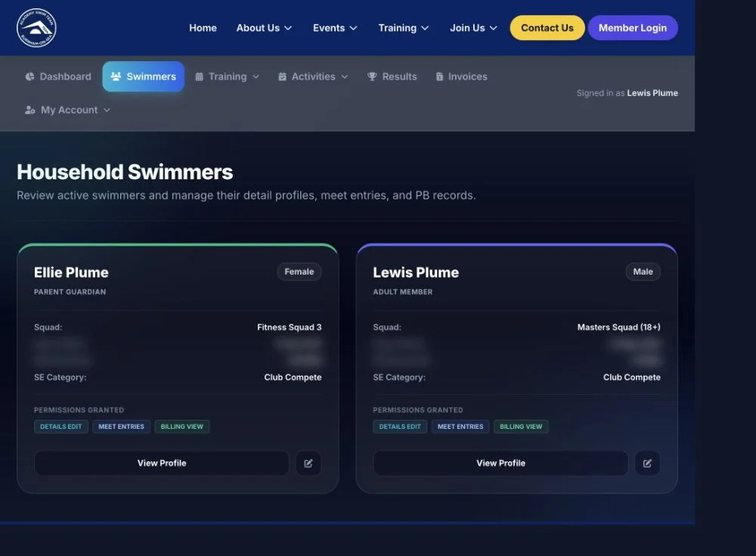The width and height of the screenshot is (756, 556).
Task: Click Lewis Plume's Male badge
Action: (x=643, y=272)
